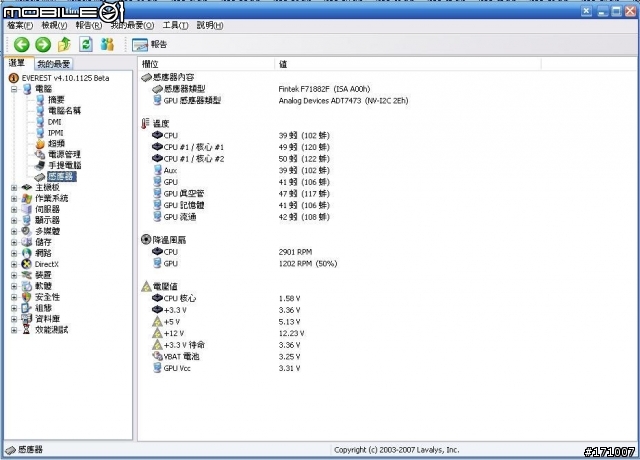Collapse the 電腦 tree node
This screenshot has height=460, width=640.
14,89
